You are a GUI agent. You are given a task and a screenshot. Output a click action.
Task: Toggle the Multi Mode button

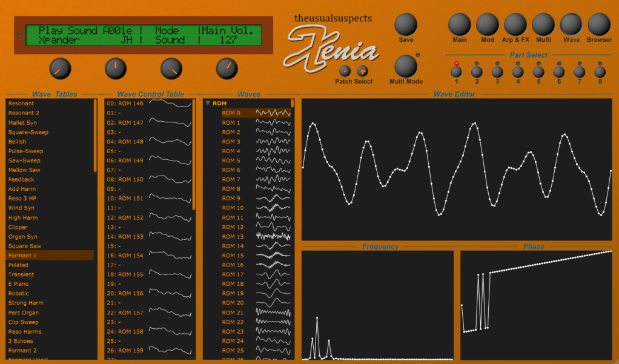pos(406,66)
